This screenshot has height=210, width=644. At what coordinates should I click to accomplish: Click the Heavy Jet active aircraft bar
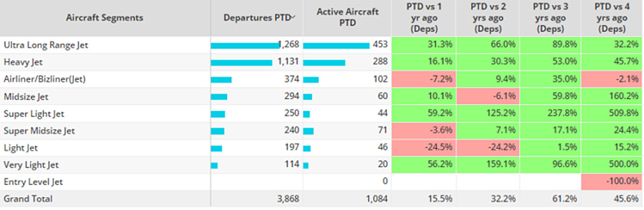tap(324, 62)
